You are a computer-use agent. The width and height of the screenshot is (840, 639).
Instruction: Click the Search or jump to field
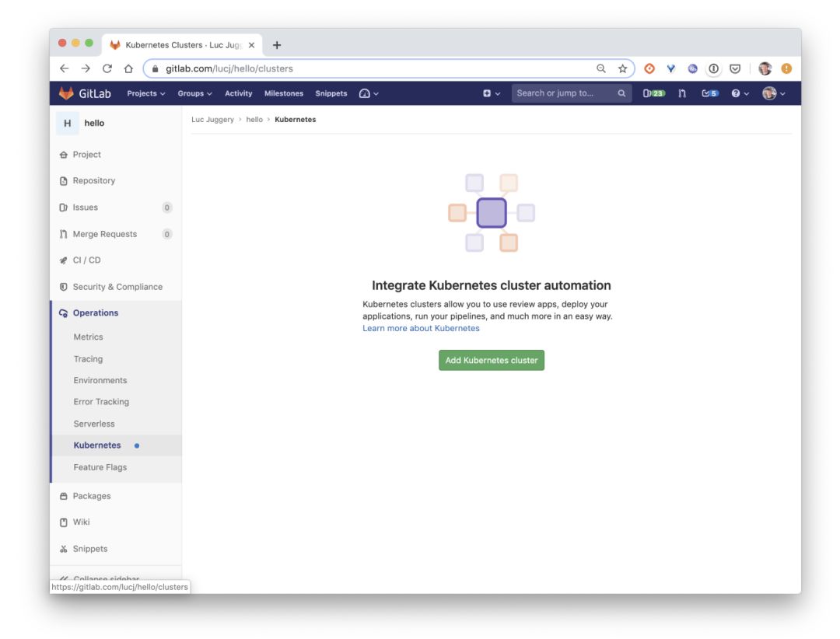coord(571,93)
